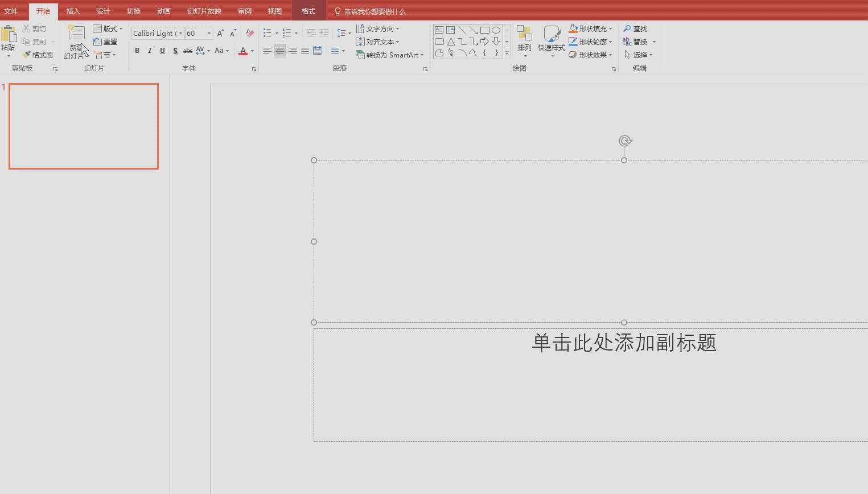Click the New Slide (新建幻灯片) icon
The height and width of the screenshot is (494, 868).
coord(76,33)
